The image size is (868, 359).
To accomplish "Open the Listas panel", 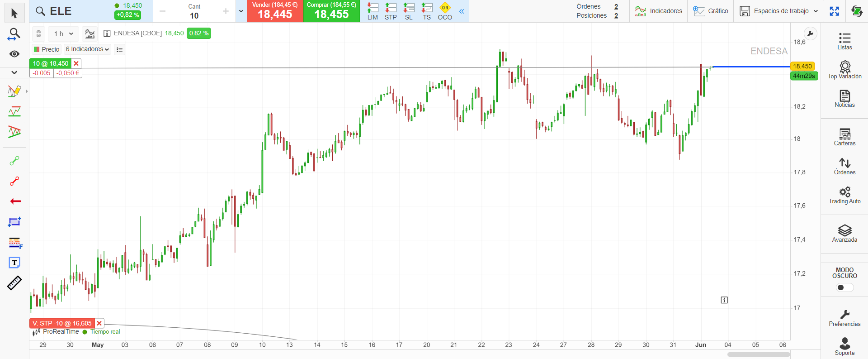I will (844, 41).
